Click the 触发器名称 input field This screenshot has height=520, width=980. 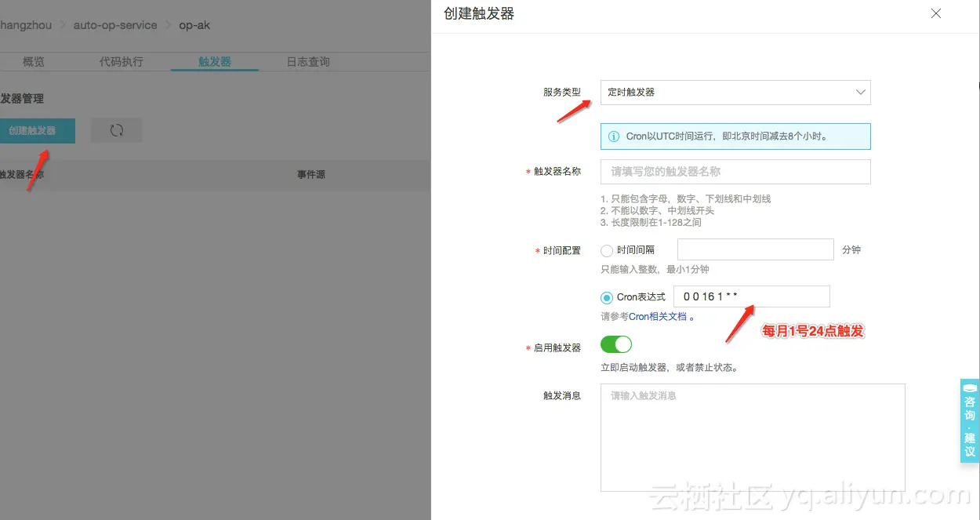point(735,172)
